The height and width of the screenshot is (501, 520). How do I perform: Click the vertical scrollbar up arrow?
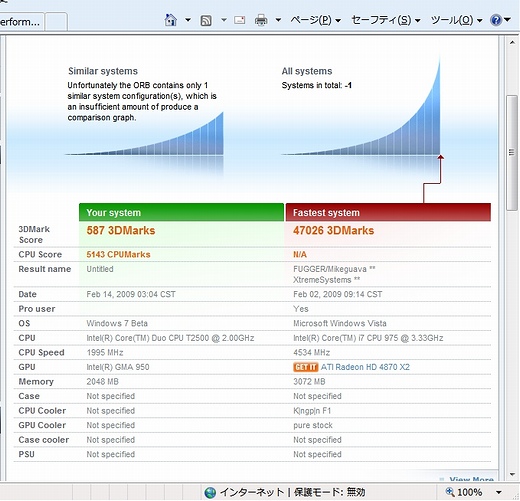tap(512, 43)
